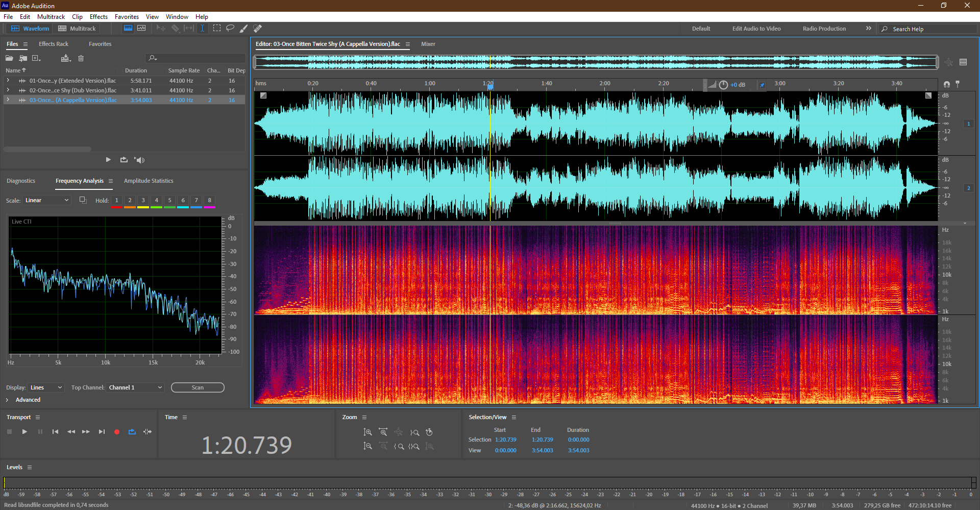Open the New File dropdown icon
The image size is (980, 510).
tap(36, 58)
